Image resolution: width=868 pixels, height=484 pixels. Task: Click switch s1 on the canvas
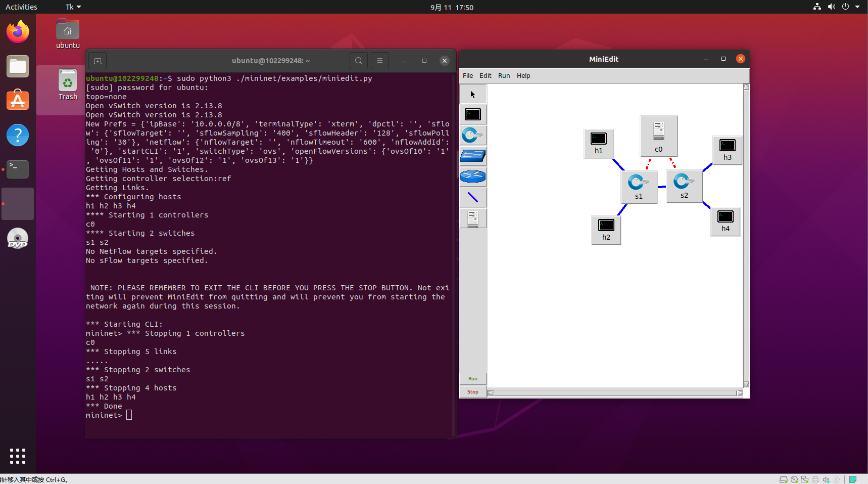click(639, 187)
